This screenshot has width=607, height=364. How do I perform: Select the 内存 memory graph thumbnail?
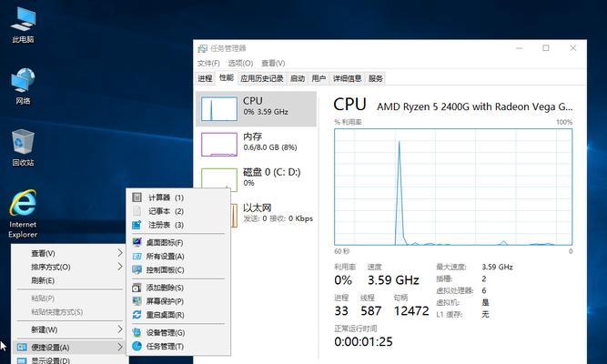(219, 145)
